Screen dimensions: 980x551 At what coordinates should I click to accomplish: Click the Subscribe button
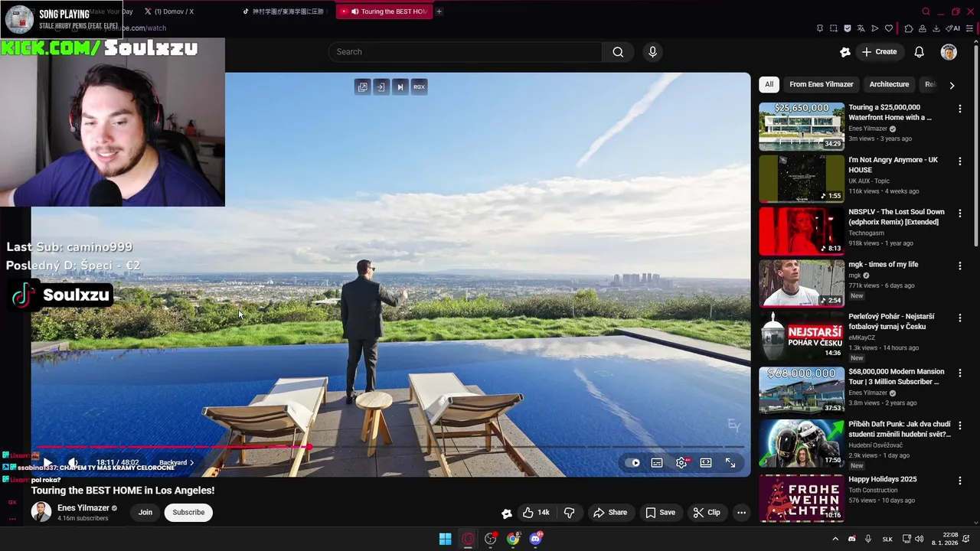coord(188,513)
